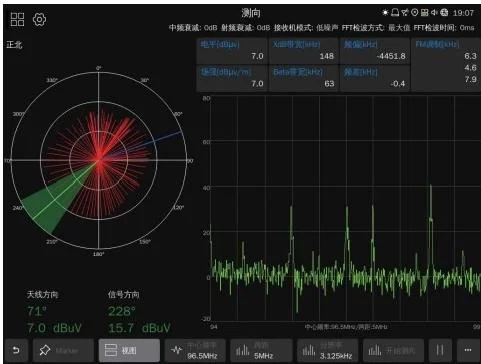
Task: Click the 射频衰减 0dB status text
Action: [x=246, y=28]
